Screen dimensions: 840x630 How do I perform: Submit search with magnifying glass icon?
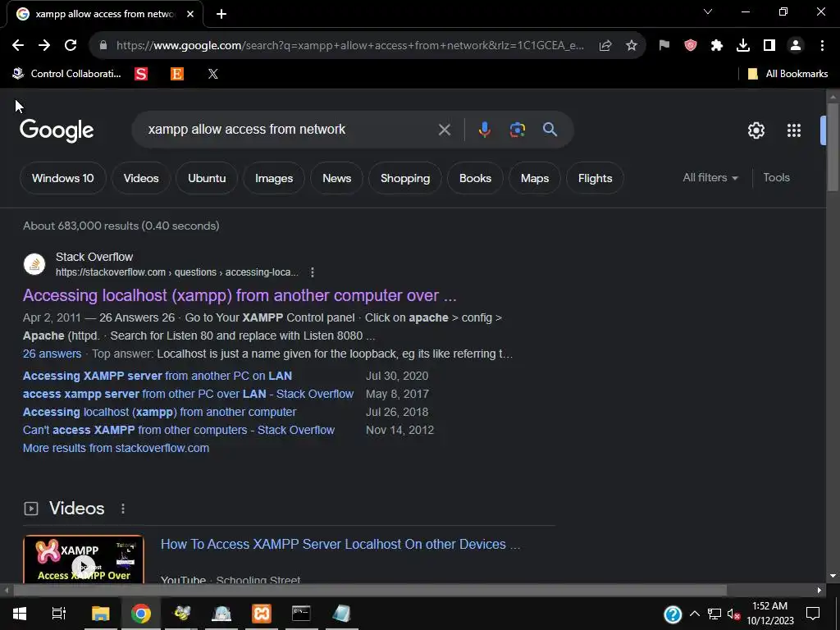[x=550, y=130]
